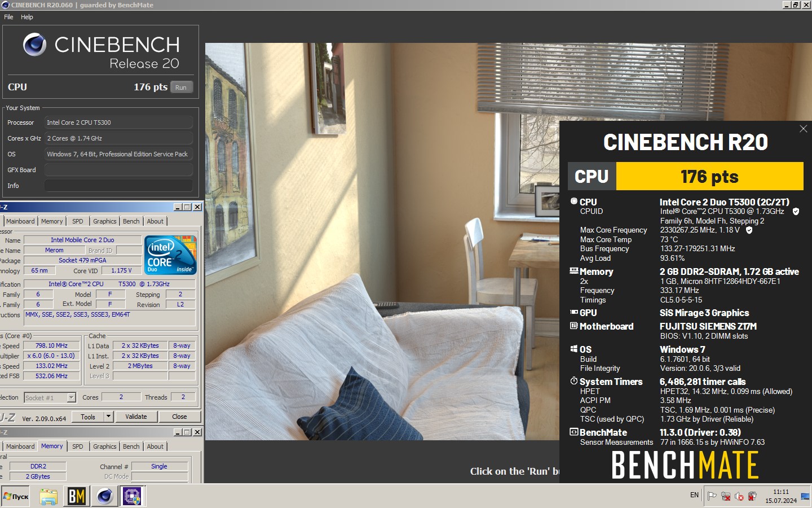Click the network tray icon
812x508 pixels.
pyautogui.click(x=726, y=496)
